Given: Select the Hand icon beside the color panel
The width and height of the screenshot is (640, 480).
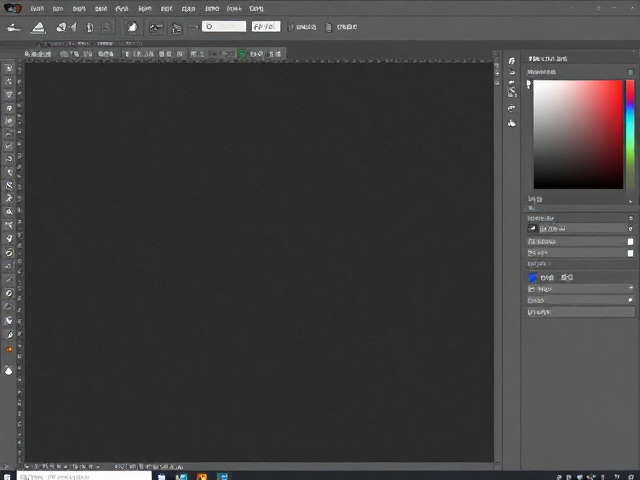Looking at the screenshot, I should (x=511, y=123).
